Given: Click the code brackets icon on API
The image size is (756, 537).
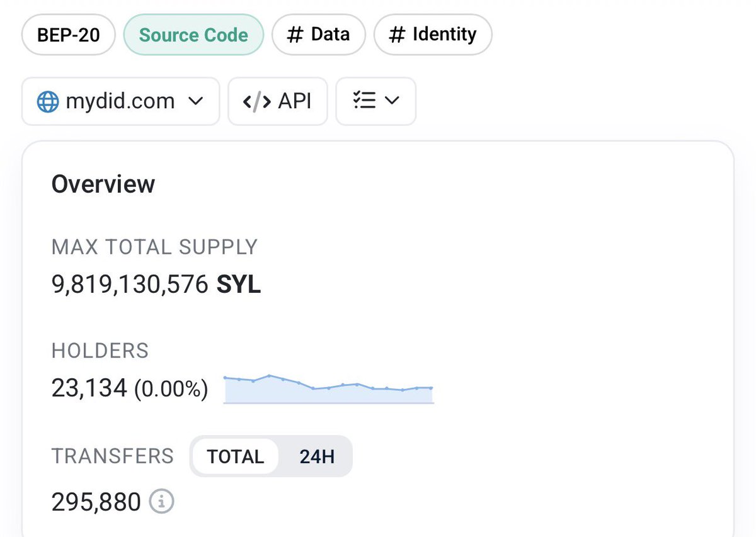Looking at the screenshot, I should 256,101.
